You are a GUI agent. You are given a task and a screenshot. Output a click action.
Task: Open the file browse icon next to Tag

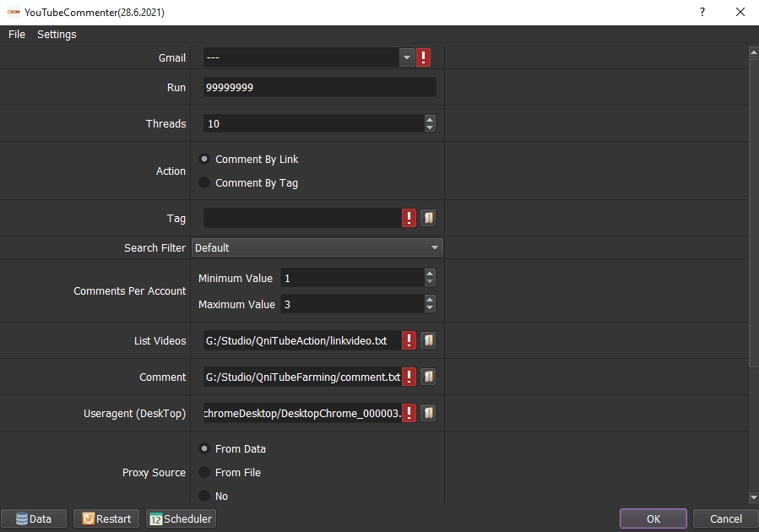pos(428,219)
